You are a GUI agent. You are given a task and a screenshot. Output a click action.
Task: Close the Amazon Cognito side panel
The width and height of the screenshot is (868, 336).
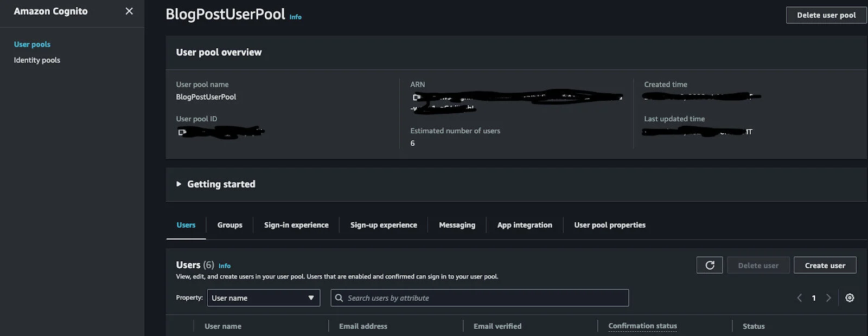129,11
